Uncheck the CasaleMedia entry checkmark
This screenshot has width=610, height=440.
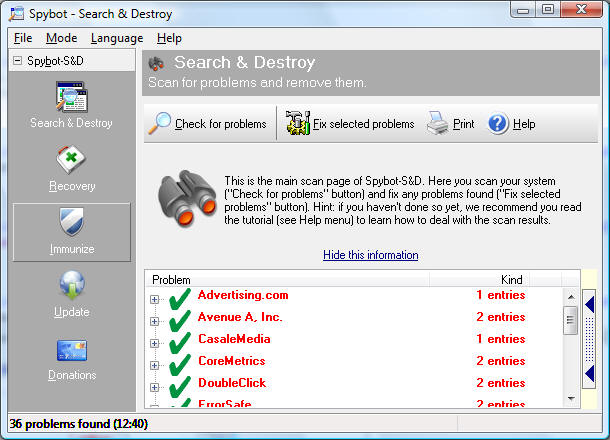pyautogui.click(x=180, y=340)
